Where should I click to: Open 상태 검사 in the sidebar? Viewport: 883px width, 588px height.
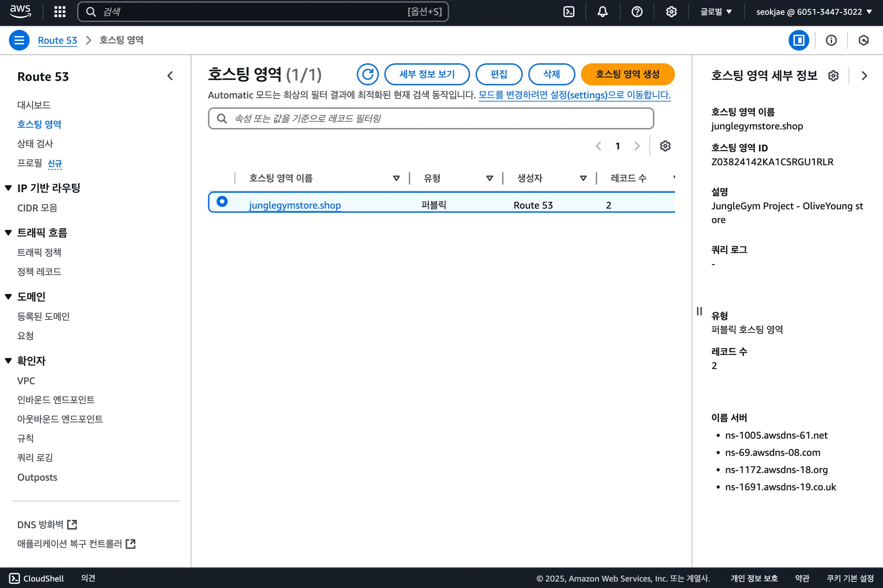tap(35, 144)
